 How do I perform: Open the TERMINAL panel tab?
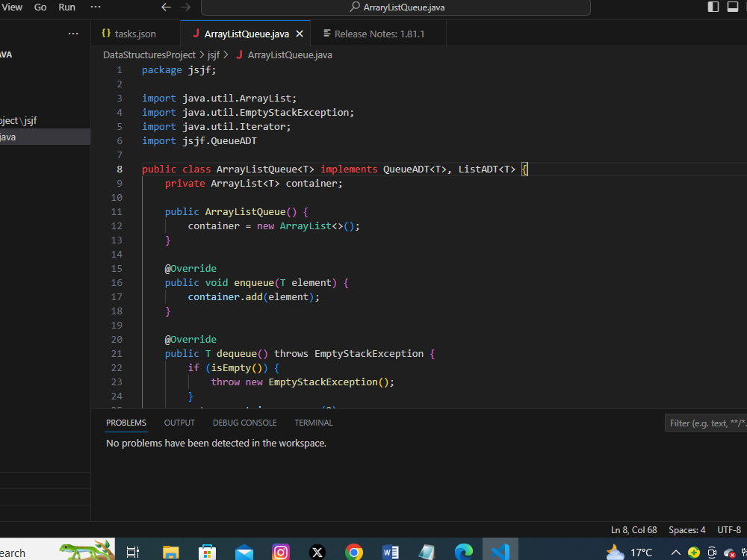click(314, 423)
